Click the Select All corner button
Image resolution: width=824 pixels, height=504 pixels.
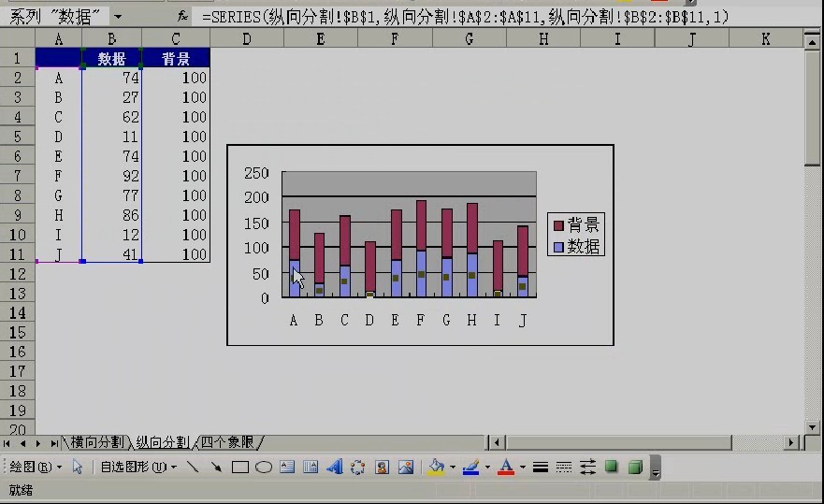point(18,39)
